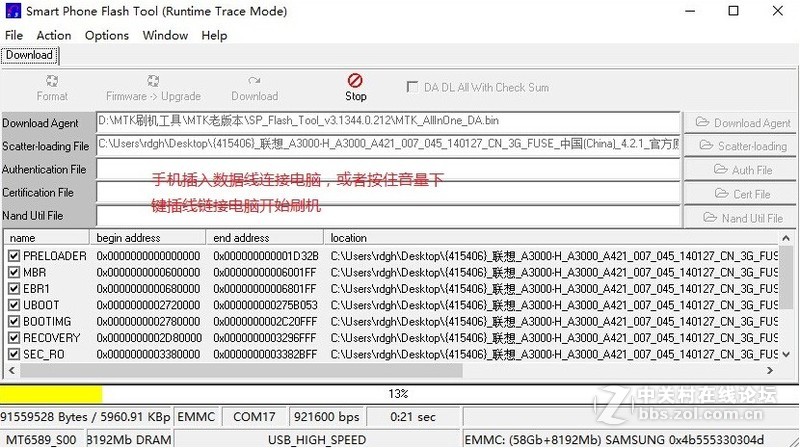Select end address 0x000000000001D32B cell
The width and height of the screenshot is (800, 448).
pos(266,256)
